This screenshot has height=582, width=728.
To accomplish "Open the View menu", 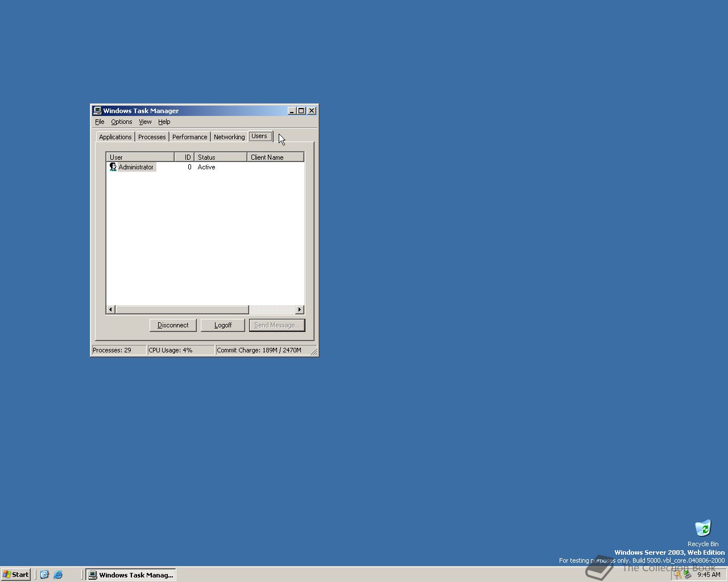I will coord(145,122).
